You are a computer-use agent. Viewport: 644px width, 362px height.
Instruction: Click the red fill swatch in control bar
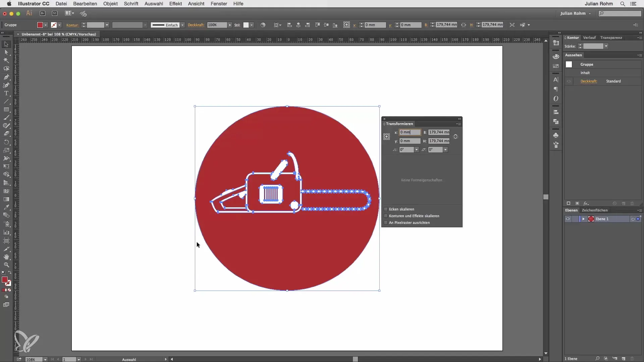(40, 25)
